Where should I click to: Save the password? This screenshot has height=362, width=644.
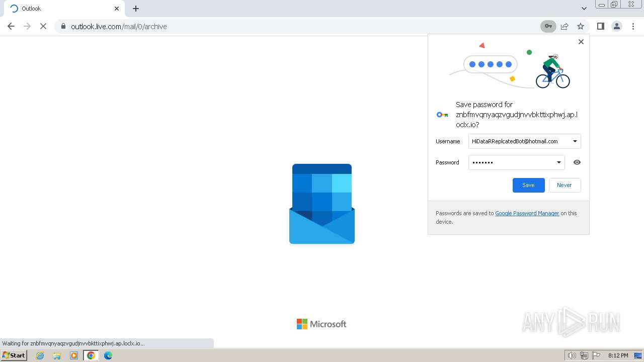pos(528,185)
